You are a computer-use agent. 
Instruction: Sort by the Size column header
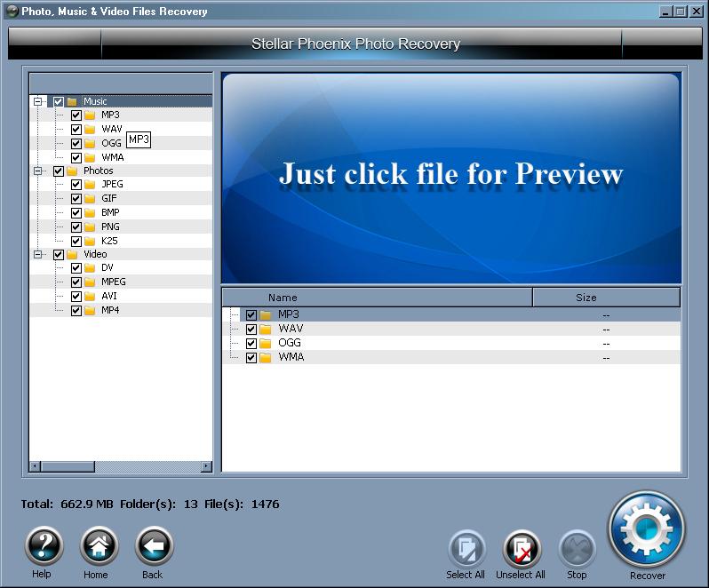click(606, 298)
